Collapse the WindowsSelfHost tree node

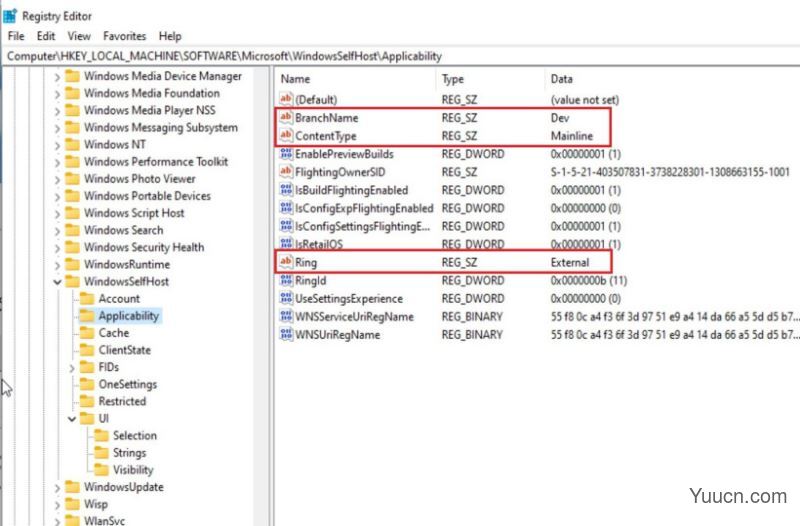point(57,282)
